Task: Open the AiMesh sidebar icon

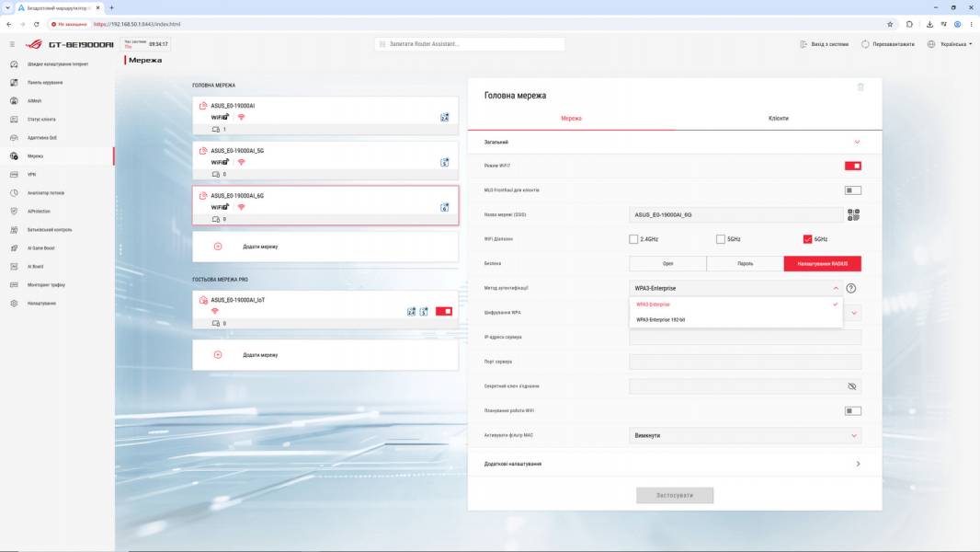Action: [x=14, y=100]
